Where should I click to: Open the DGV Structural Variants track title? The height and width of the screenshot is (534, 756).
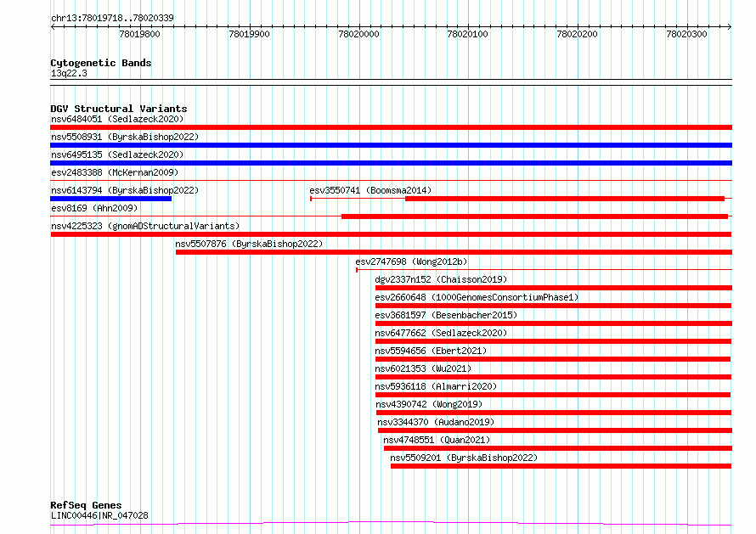pos(119,109)
